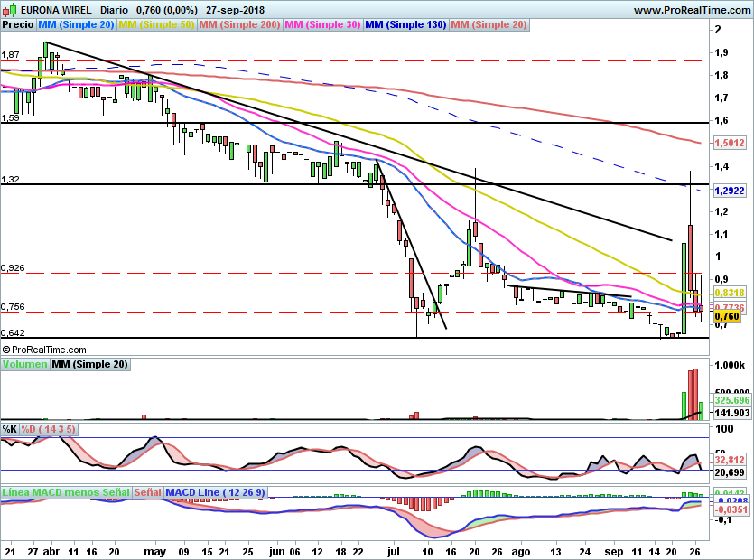Click the 1,32 horizontal level label
This screenshot has height=560, width=754.
pyautogui.click(x=10, y=179)
